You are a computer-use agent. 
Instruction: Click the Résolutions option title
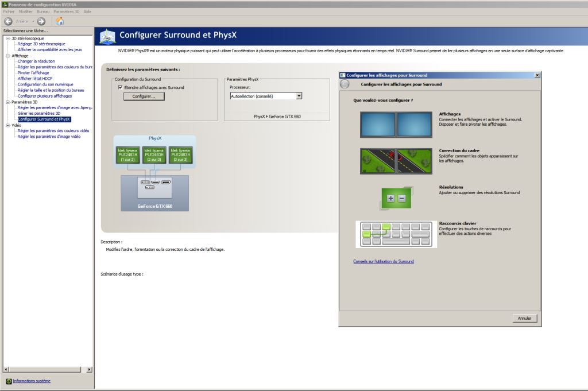451,187
